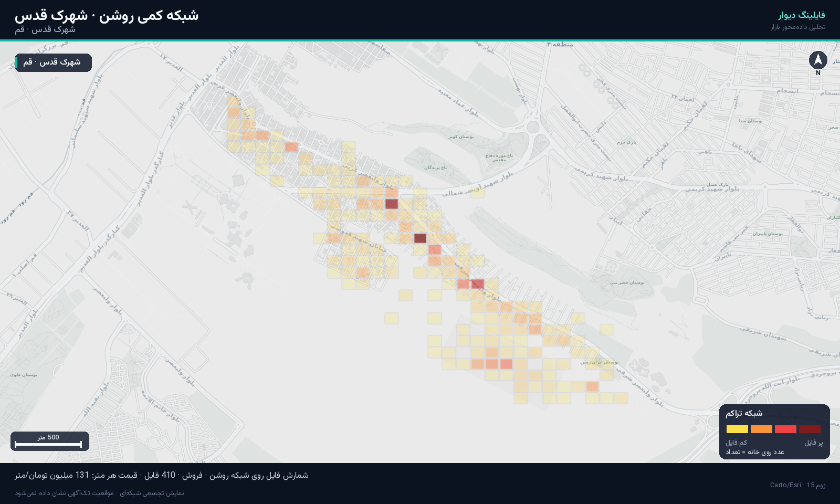Click the yellow legend swatch

tap(737, 429)
